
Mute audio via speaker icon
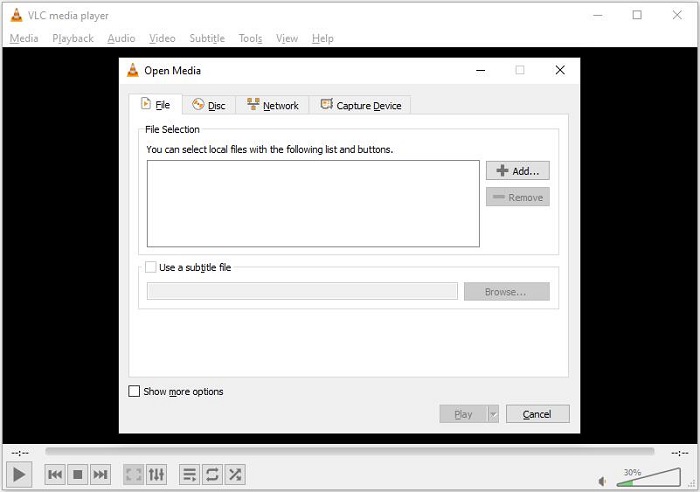(602, 481)
